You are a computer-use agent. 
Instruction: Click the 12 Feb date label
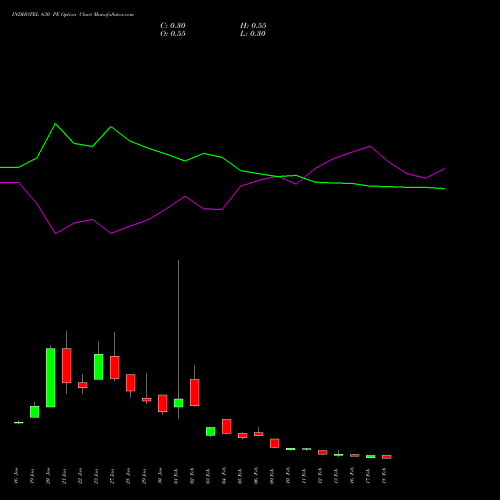321,476
